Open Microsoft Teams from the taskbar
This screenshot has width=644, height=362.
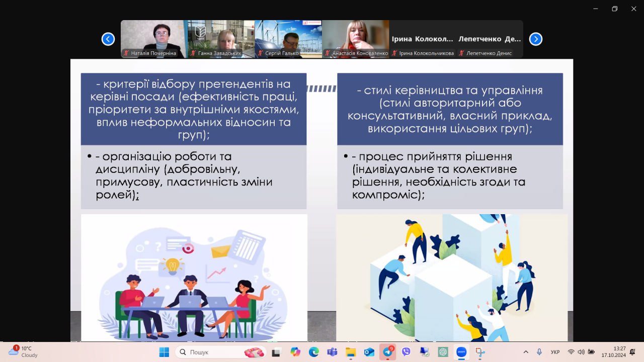tap(332, 352)
